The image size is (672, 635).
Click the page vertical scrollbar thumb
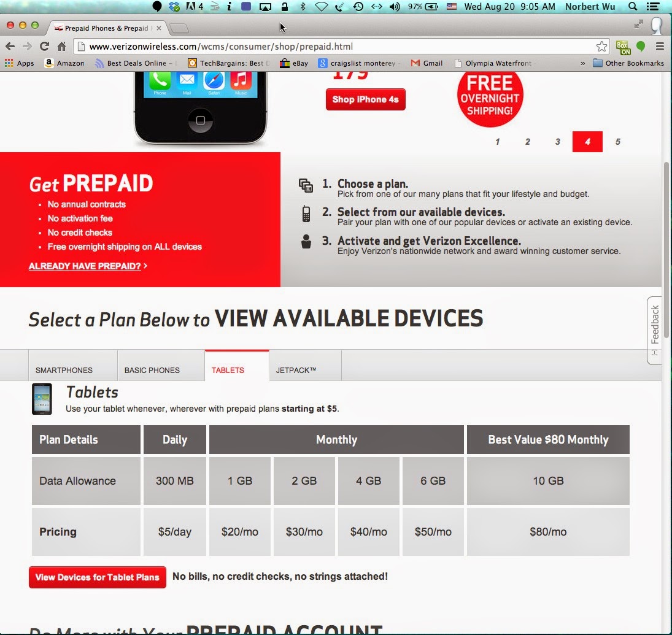[x=666, y=250]
